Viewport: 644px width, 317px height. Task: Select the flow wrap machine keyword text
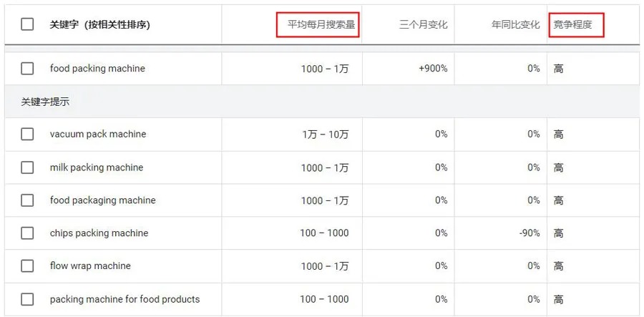(x=90, y=266)
